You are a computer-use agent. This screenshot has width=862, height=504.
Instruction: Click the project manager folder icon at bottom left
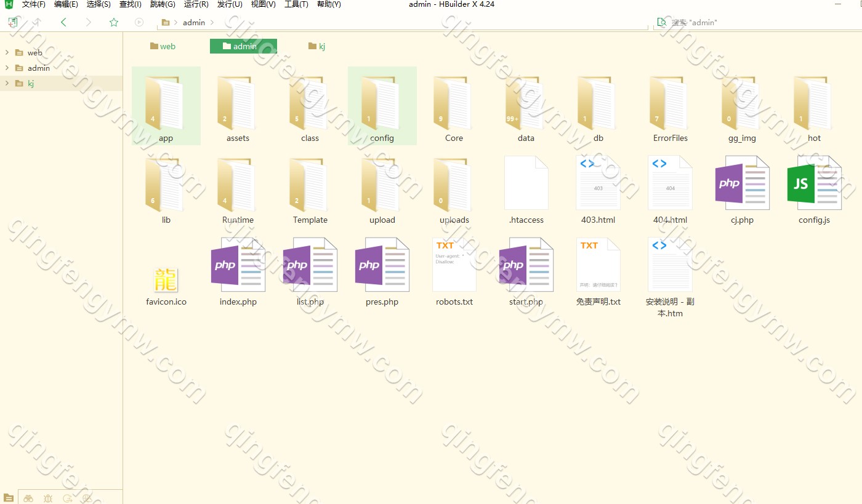point(9,497)
